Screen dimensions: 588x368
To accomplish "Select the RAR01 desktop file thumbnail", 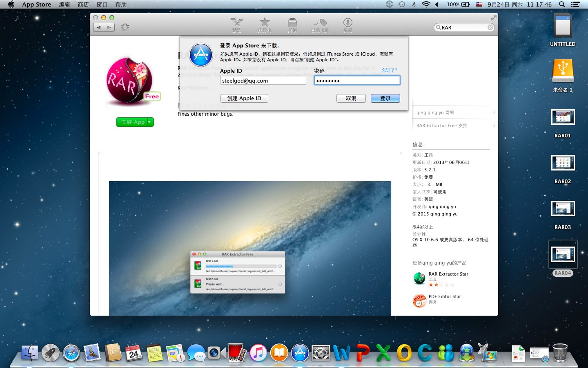I will click(563, 118).
